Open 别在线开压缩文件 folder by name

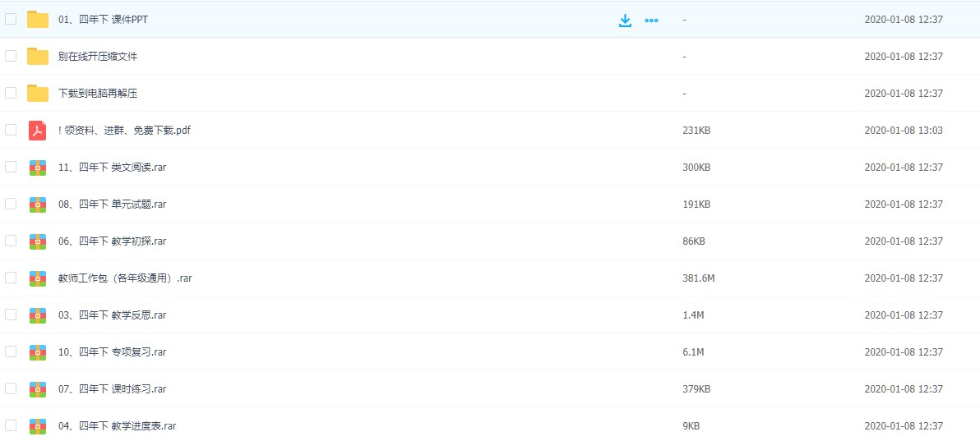pos(98,57)
